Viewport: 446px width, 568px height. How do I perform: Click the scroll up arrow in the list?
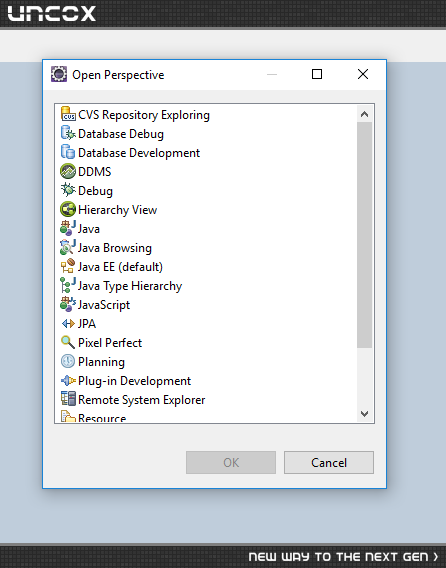(x=364, y=114)
